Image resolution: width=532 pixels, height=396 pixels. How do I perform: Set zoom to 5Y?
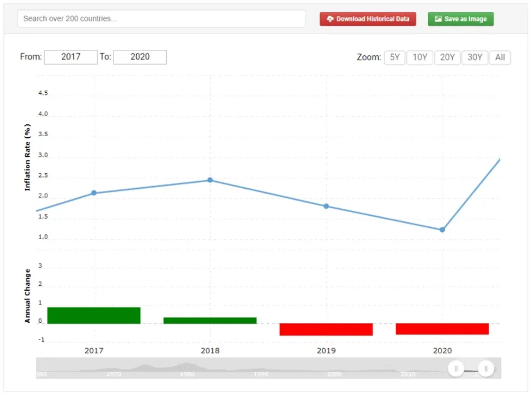click(x=395, y=58)
